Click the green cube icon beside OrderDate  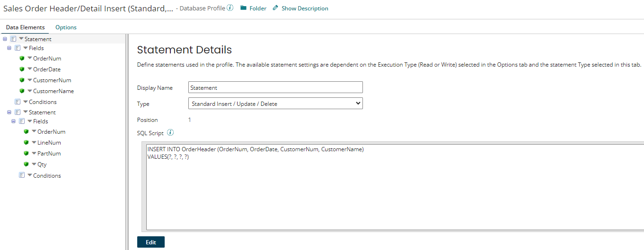point(22,69)
